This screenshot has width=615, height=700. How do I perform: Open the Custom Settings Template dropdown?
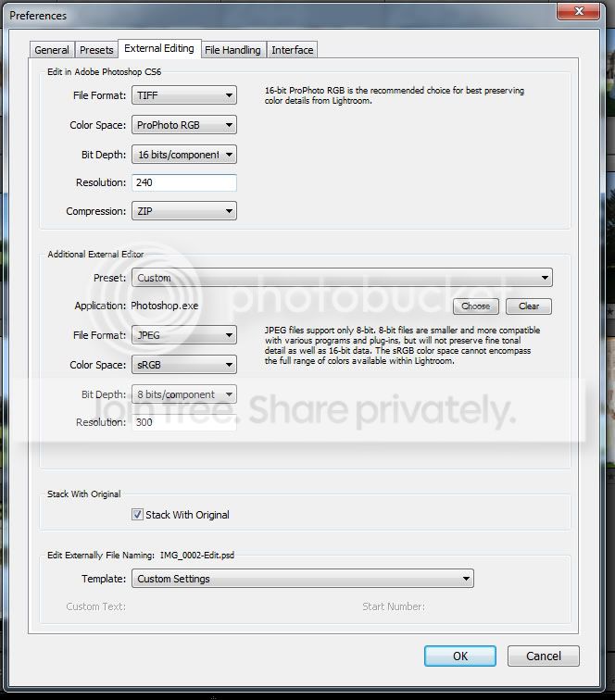[303, 579]
